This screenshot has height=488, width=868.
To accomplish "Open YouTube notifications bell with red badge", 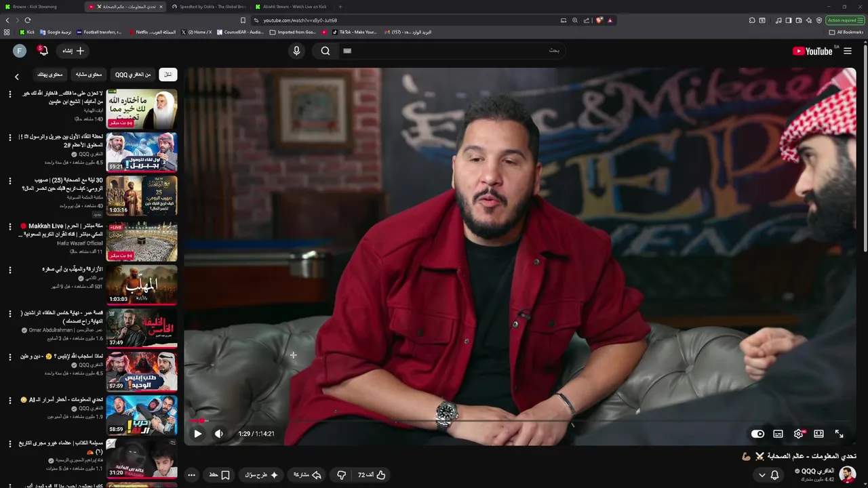I will pyautogui.click(x=42, y=51).
